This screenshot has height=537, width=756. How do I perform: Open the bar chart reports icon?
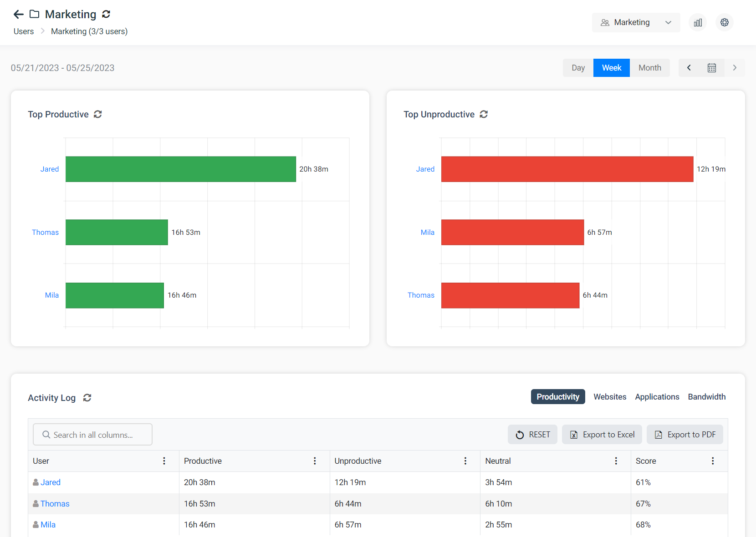[698, 22]
